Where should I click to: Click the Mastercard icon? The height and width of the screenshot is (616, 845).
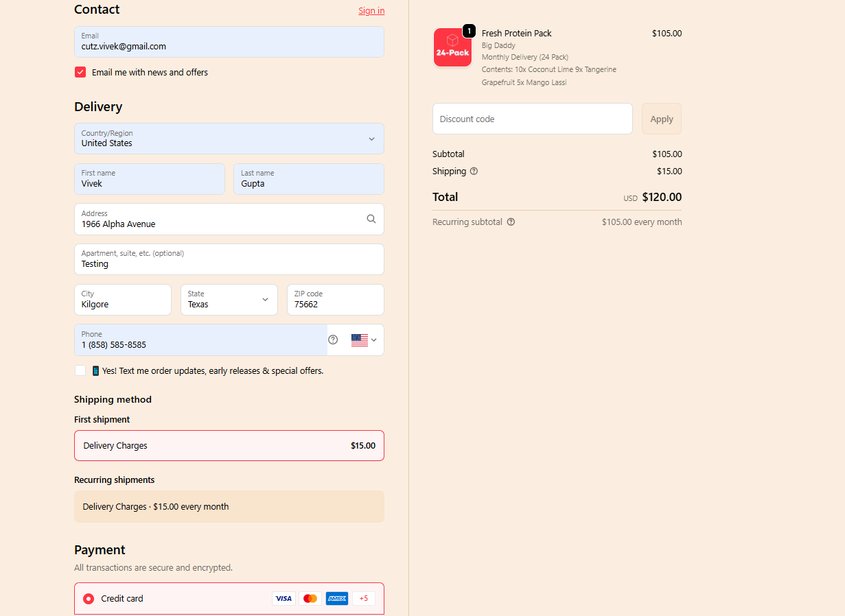[310, 598]
